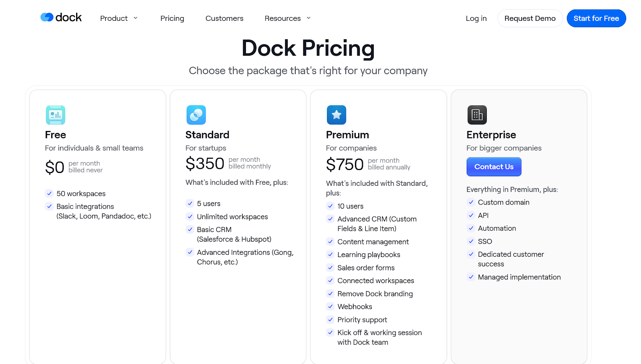Click 'Everything in Premium, plus:' text
The image size is (641, 364).
click(x=512, y=189)
